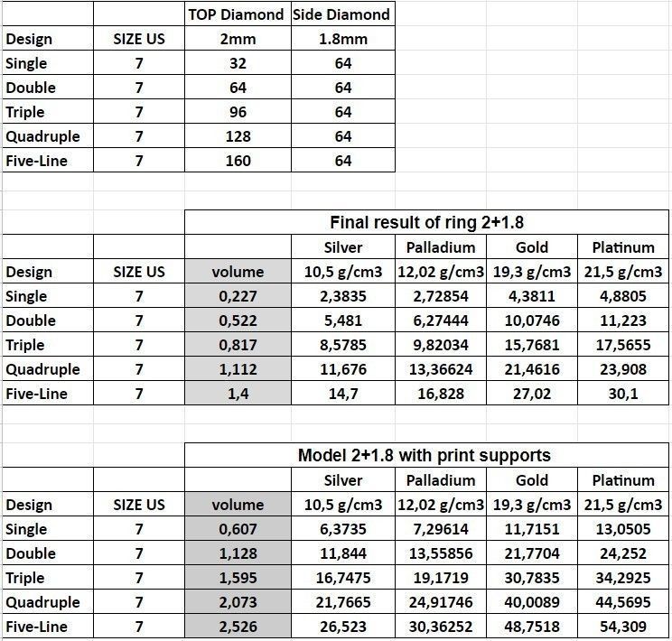This screenshot has width=672, height=641.
Task: Click the gray volume cell 2,526
Action: (x=238, y=627)
